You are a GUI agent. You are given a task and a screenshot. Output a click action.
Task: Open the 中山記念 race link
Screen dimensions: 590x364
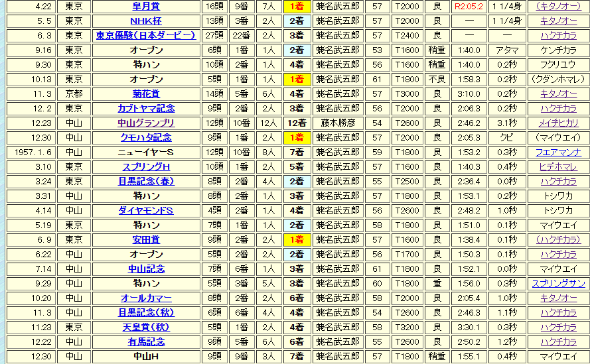click(x=146, y=269)
